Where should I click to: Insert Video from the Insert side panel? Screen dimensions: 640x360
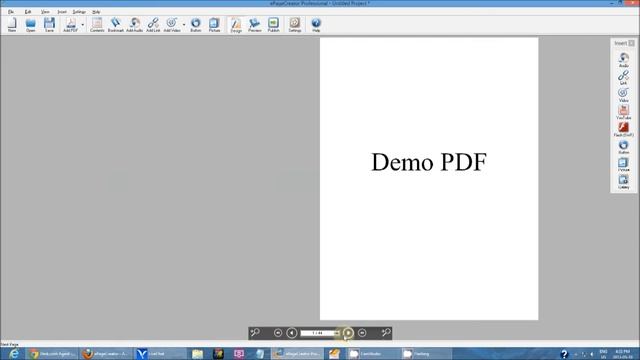pyautogui.click(x=623, y=95)
